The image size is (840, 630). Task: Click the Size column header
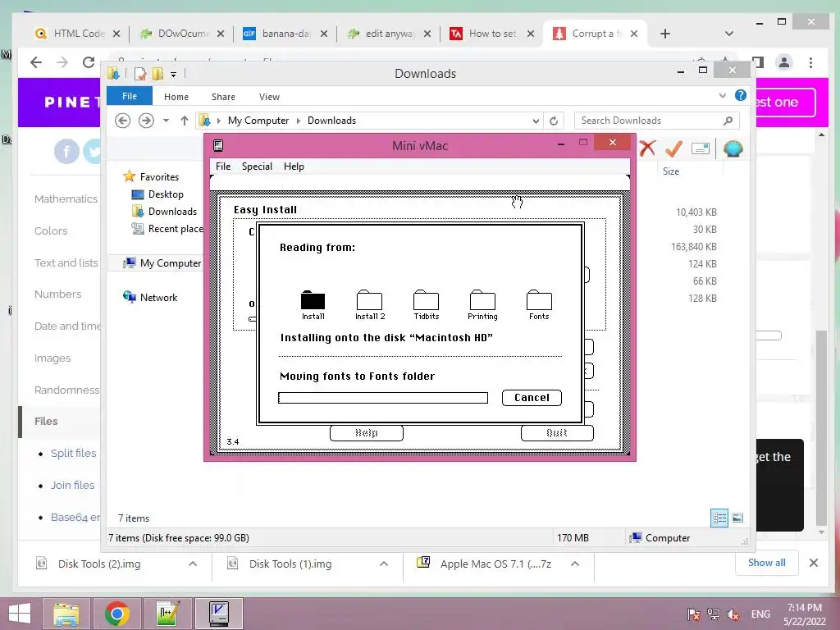(671, 171)
